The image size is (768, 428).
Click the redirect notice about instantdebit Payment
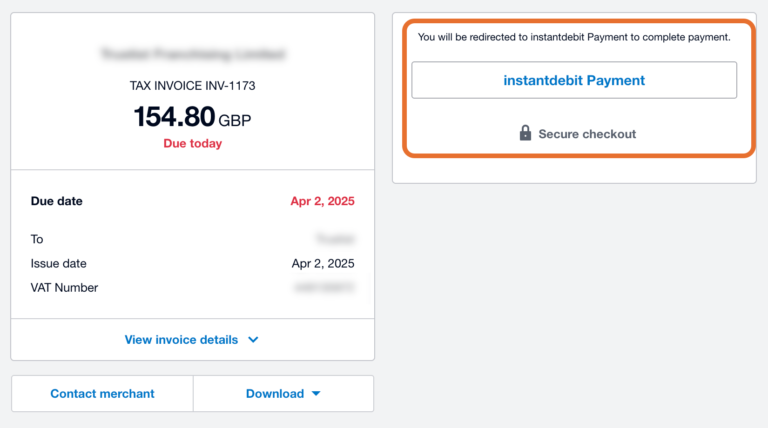pyautogui.click(x=574, y=37)
